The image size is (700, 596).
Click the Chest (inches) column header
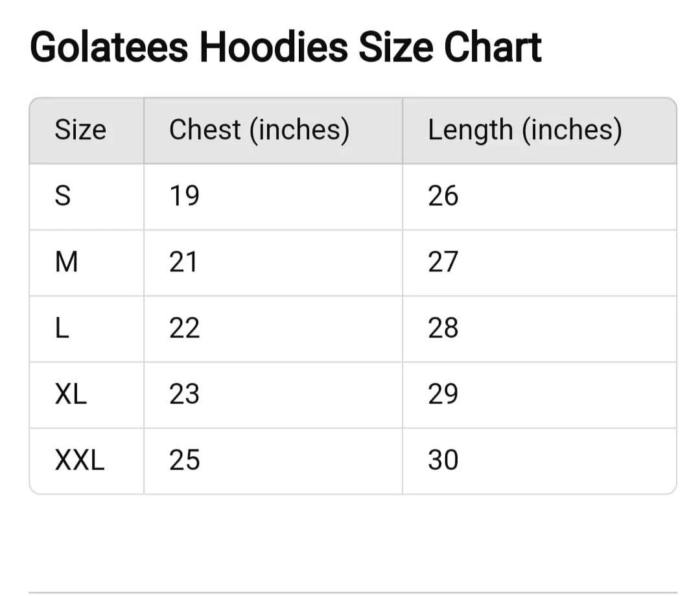pos(259,130)
